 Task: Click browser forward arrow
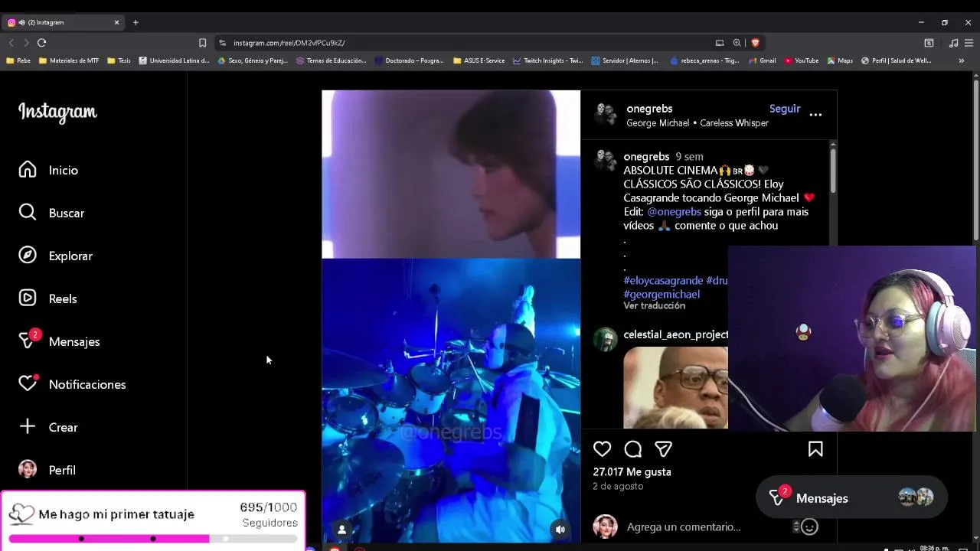[x=26, y=43]
